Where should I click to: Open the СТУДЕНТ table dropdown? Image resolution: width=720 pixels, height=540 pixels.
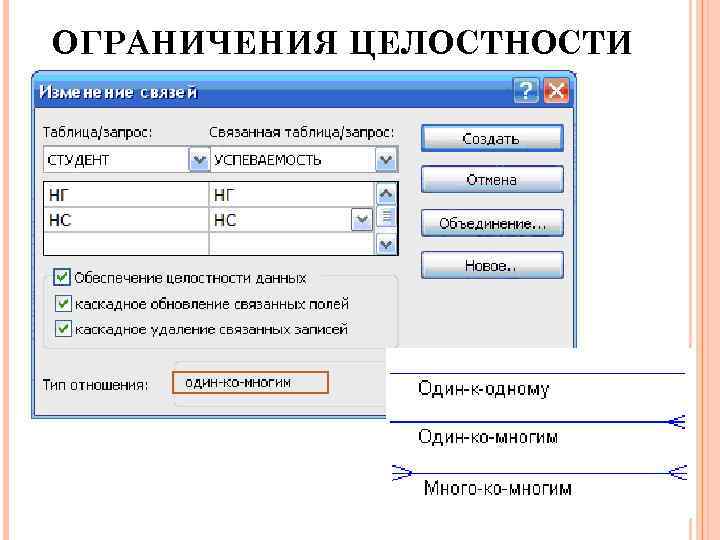coord(199,160)
